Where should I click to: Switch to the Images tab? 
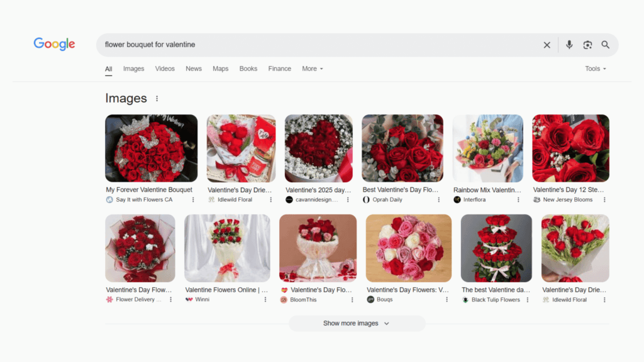click(133, 69)
